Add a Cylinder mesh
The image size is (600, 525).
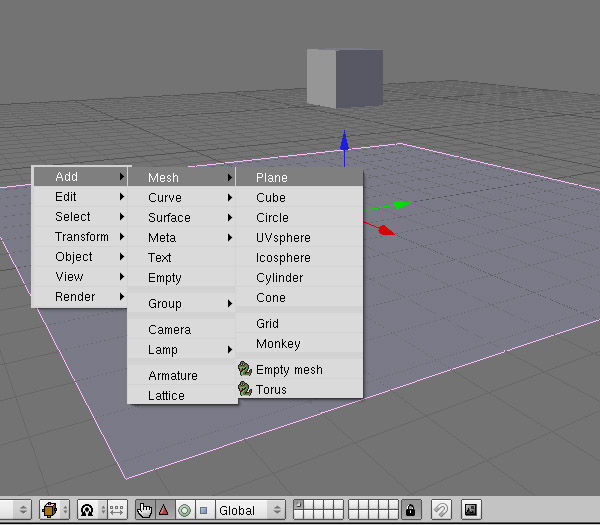click(299, 277)
